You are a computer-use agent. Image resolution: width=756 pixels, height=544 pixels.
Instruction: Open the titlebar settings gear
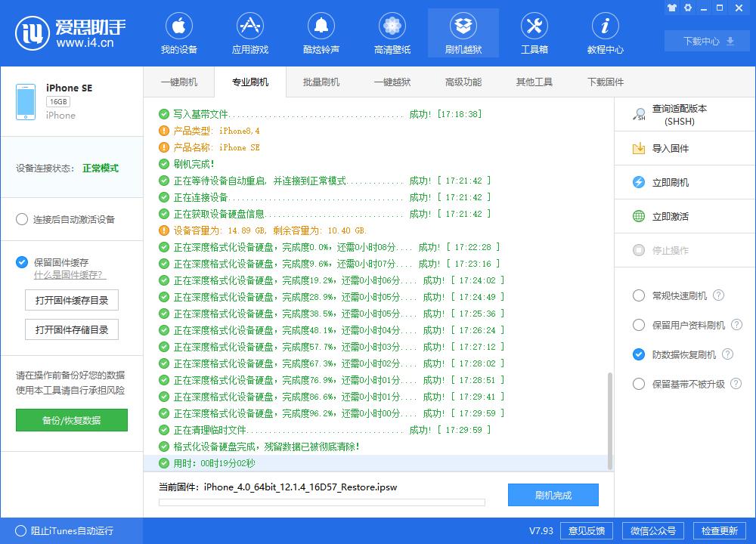point(686,7)
